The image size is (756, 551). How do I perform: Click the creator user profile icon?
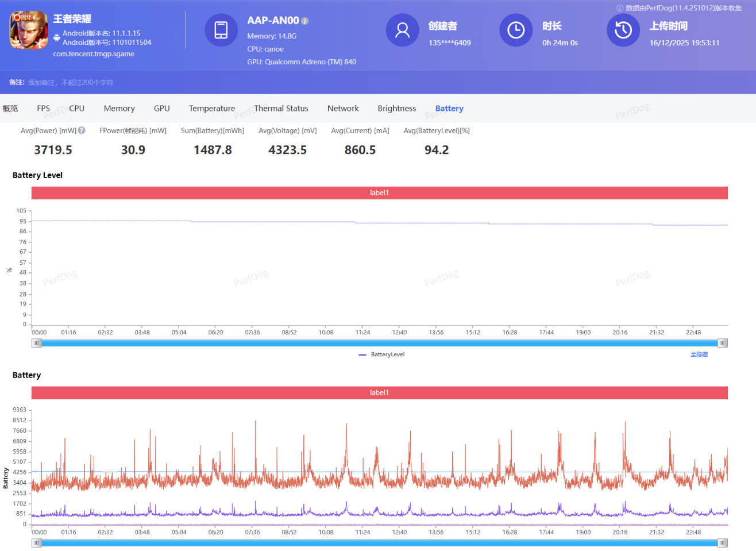point(402,30)
